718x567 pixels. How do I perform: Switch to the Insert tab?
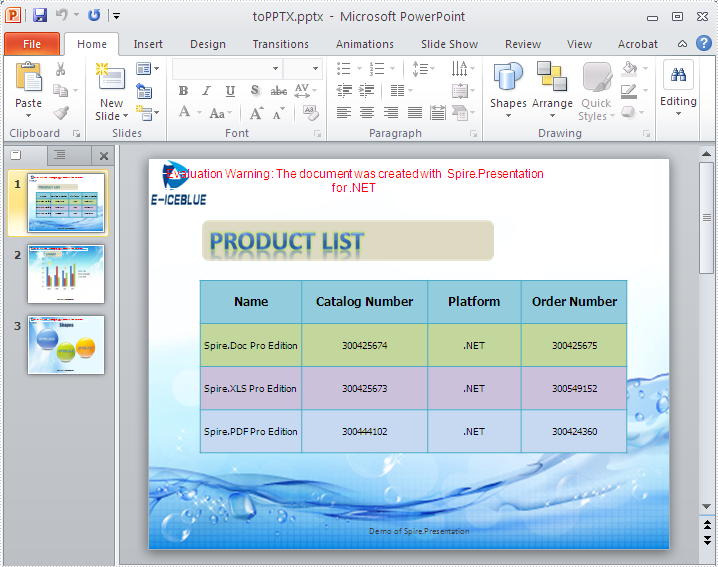click(x=148, y=44)
